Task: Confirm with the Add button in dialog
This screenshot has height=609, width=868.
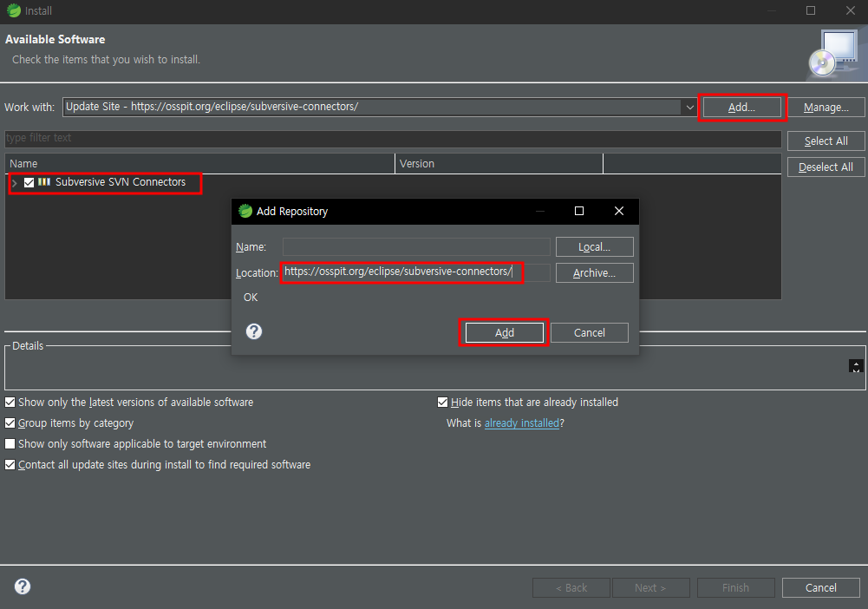Action: pyautogui.click(x=505, y=333)
